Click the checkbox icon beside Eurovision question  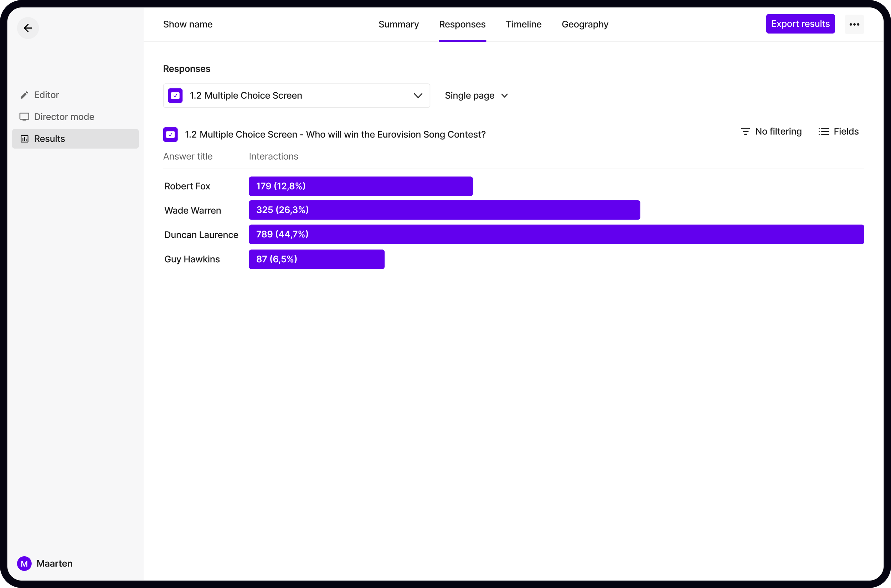tap(170, 135)
